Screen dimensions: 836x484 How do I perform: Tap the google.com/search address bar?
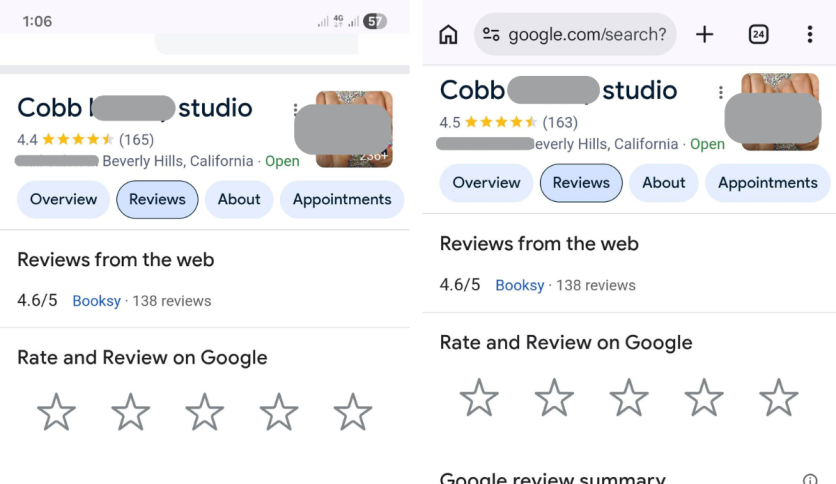(586, 35)
